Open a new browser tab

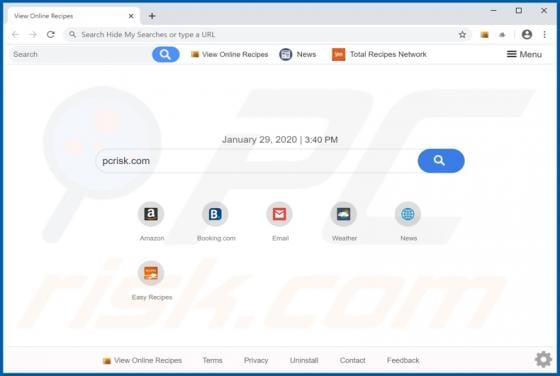(152, 16)
